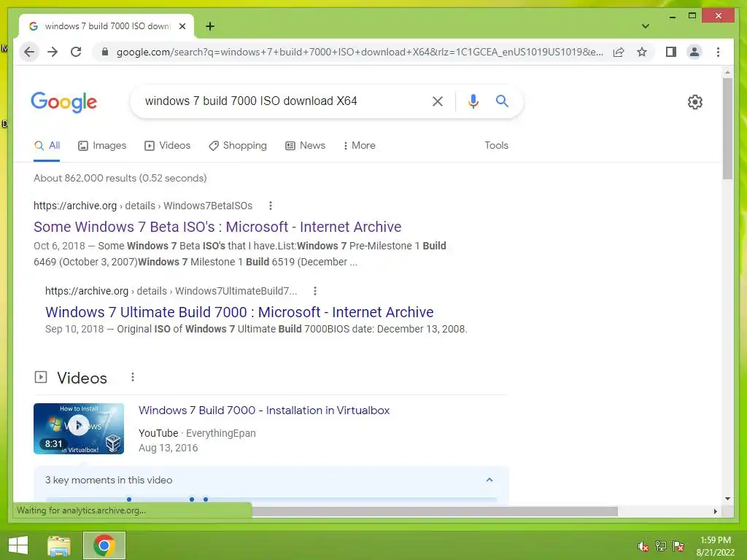Open Some Windows 7 Beta ISO's link
Viewport: 747px width, 560px height.
(x=217, y=227)
